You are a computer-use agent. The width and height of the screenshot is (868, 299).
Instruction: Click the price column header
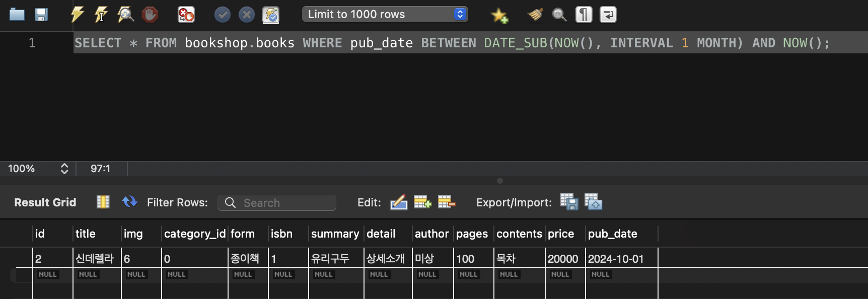coord(565,234)
